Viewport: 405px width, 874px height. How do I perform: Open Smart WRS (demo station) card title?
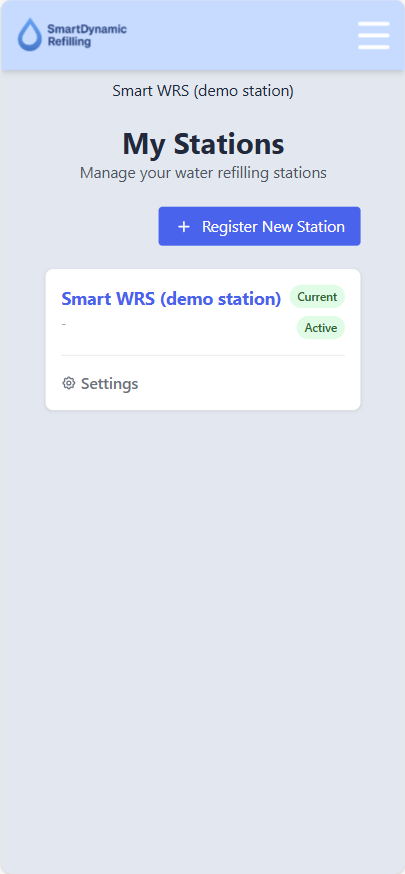click(171, 299)
